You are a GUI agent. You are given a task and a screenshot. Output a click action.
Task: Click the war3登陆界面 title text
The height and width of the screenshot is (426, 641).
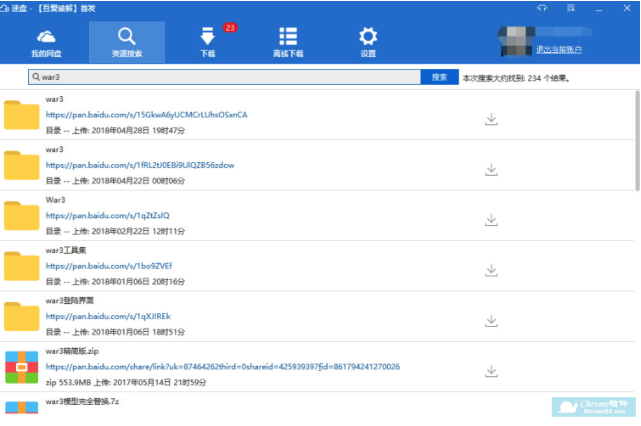(69, 300)
